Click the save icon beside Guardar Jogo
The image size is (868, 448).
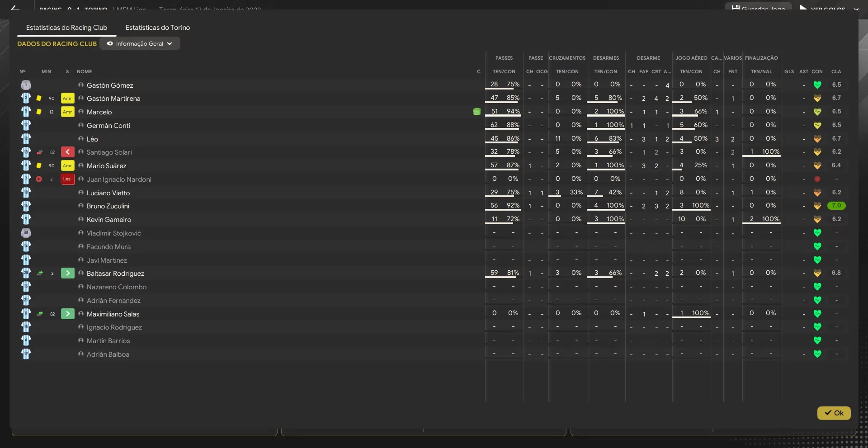pos(736,8)
